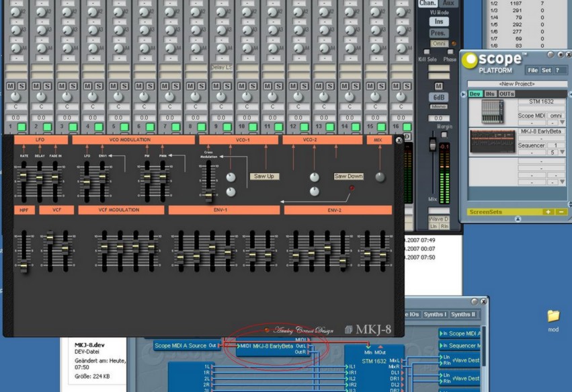The width and height of the screenshot is (572, 392).
Task: Mute mixer channel 1
Action: pyautogui.click(x=11, y=86)
